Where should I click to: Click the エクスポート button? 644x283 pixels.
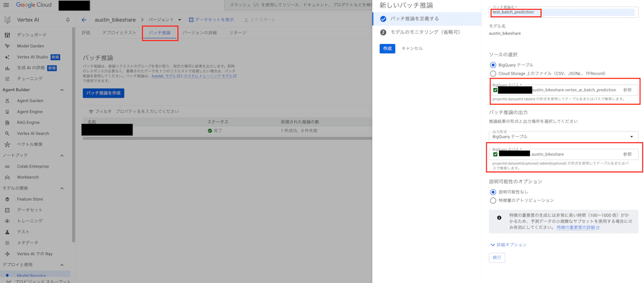coord(259,20)
